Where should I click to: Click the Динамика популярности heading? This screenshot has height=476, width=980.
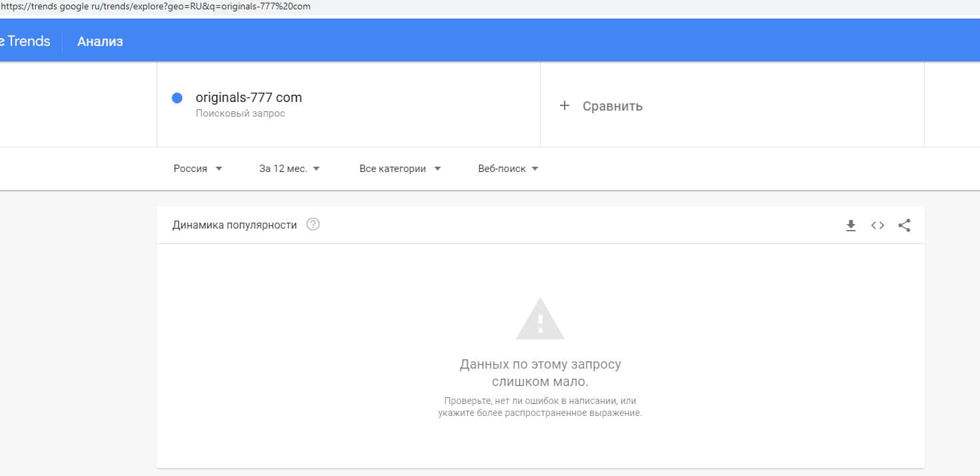coord(235,225)
